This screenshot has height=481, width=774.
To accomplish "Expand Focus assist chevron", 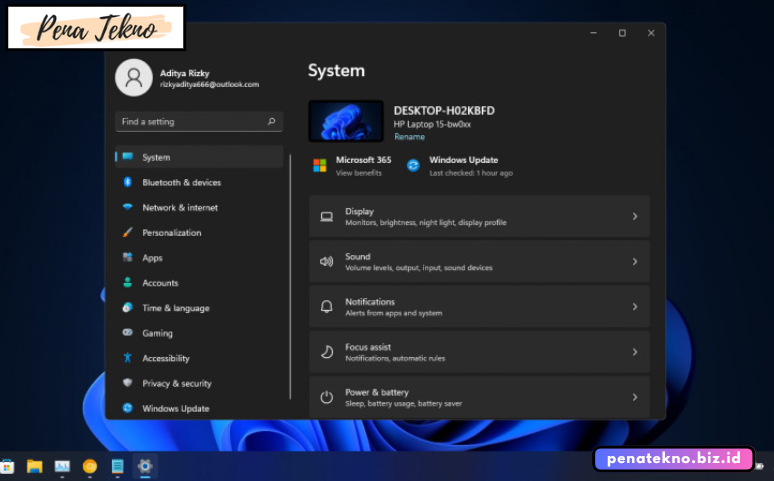I will [x=635, y=352].
